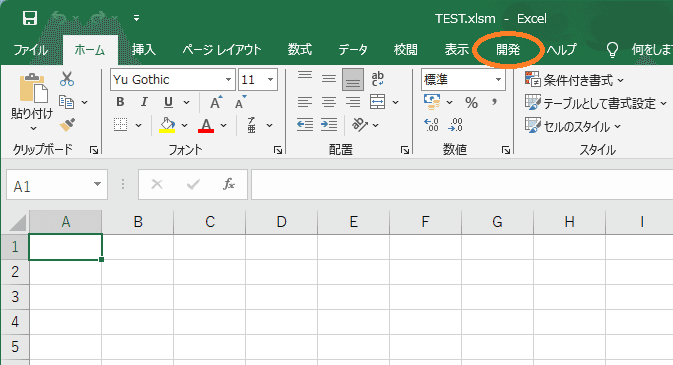
Task: Click the Save icon in title bar
Action: click(30, 18)
